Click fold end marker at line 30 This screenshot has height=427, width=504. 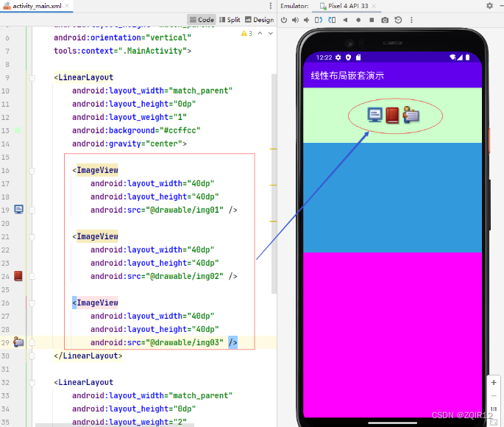[x=32, y=356]
